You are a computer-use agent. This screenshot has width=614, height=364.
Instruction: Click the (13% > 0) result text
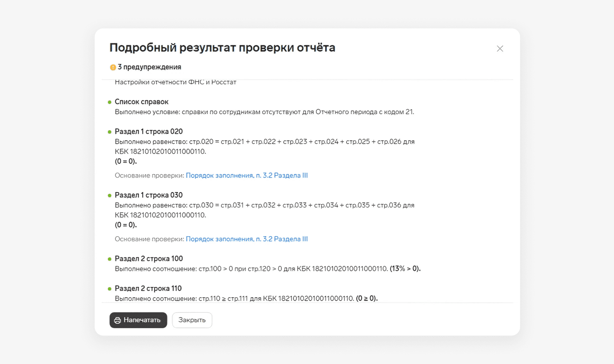405,269
